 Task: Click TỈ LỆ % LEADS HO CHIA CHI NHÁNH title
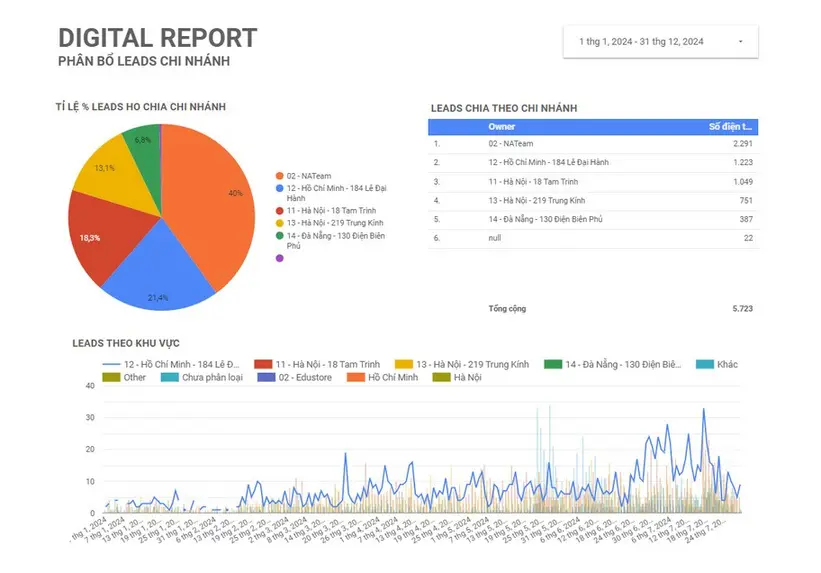[141, 107]
